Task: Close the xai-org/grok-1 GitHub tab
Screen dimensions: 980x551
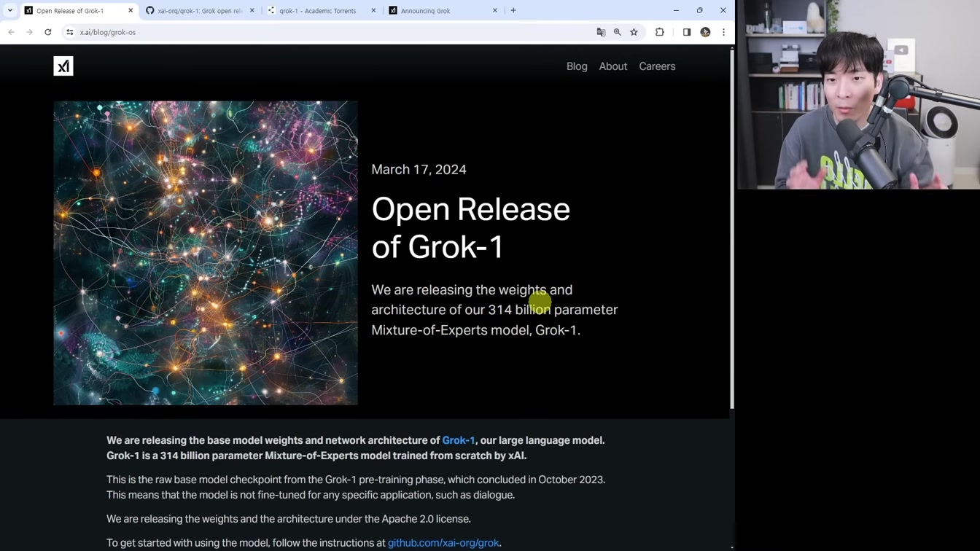Action: tap(252, 11)
